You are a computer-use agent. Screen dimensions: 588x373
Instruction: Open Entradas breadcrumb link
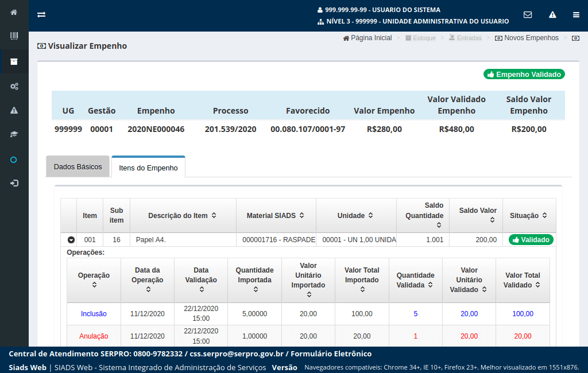tap(465, 38)
